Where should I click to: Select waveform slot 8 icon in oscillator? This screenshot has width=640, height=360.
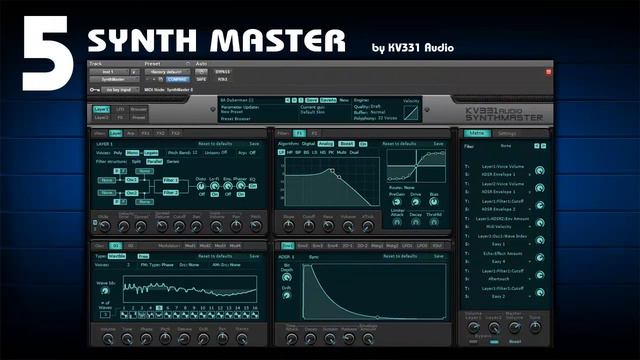pyautogui.click(x=185, y=315)
